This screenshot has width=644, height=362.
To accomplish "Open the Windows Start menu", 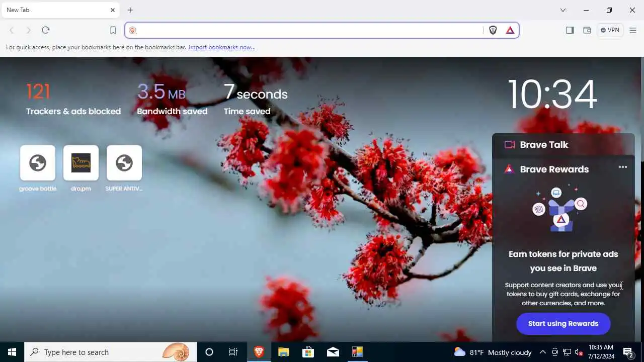I will coord(12,352).
